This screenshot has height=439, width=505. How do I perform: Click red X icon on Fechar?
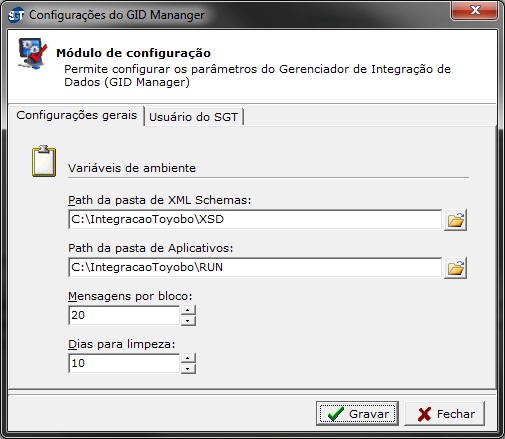(x=424, y=414)
